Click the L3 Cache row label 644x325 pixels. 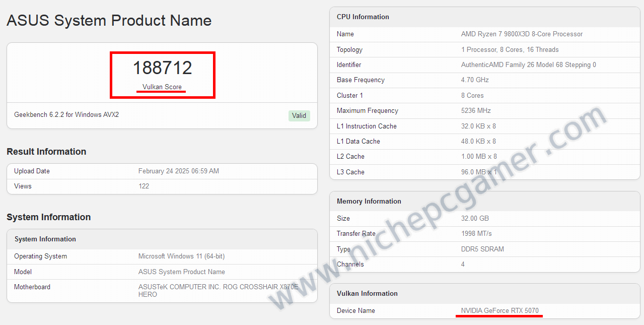pos(350,172)
